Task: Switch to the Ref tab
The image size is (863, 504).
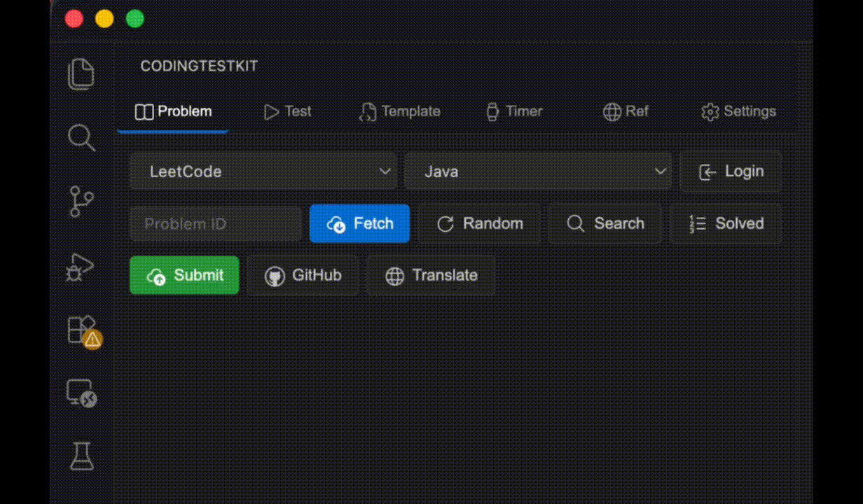Action: (626, 111)
